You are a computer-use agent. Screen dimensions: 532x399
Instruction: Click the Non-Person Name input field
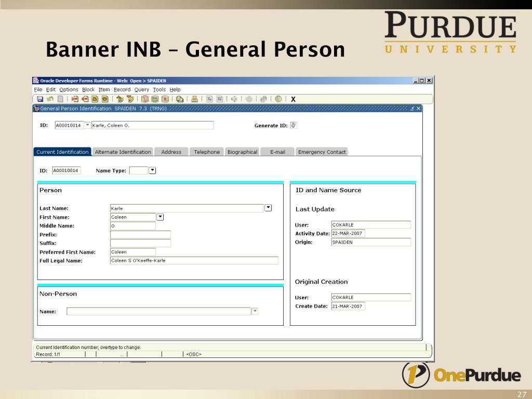(158, 311)
